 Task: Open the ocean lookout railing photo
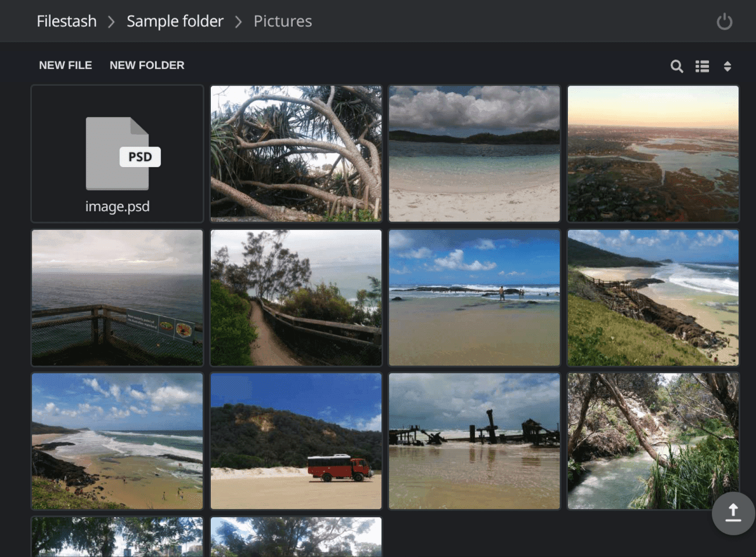pyautogui.click(x=117, y=297)
